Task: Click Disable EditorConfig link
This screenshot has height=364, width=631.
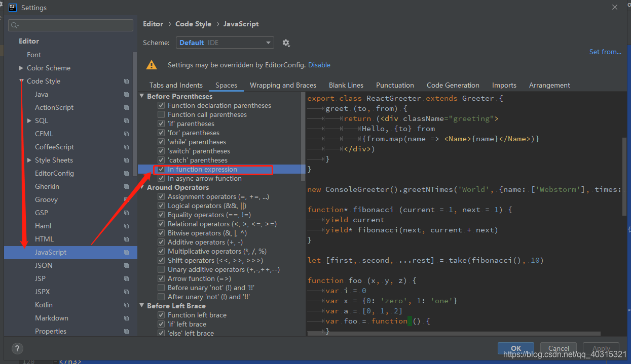Action: 319,65
